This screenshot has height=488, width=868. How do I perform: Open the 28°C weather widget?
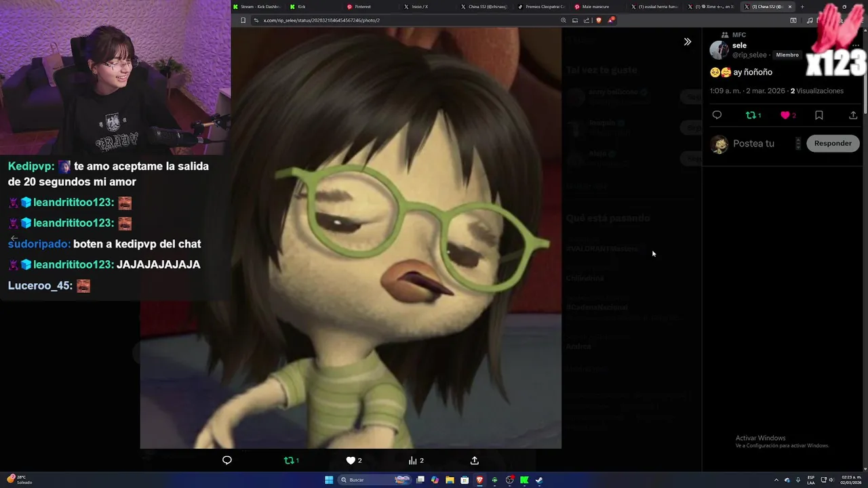coord(20,480)
